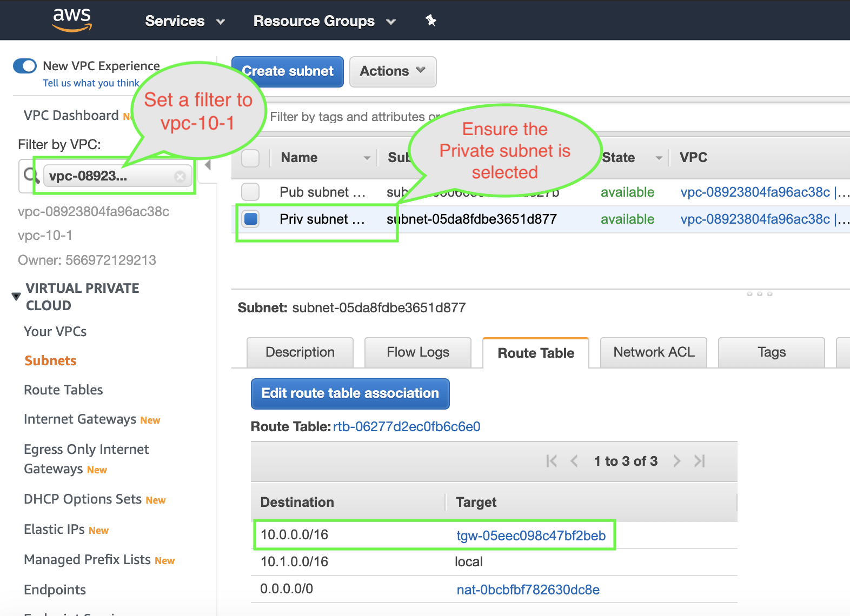Viewport: 850px width, 616px height.
Task: Click the 10.0.0.0/16 destination cell
Action: click(x=294, y=535)
